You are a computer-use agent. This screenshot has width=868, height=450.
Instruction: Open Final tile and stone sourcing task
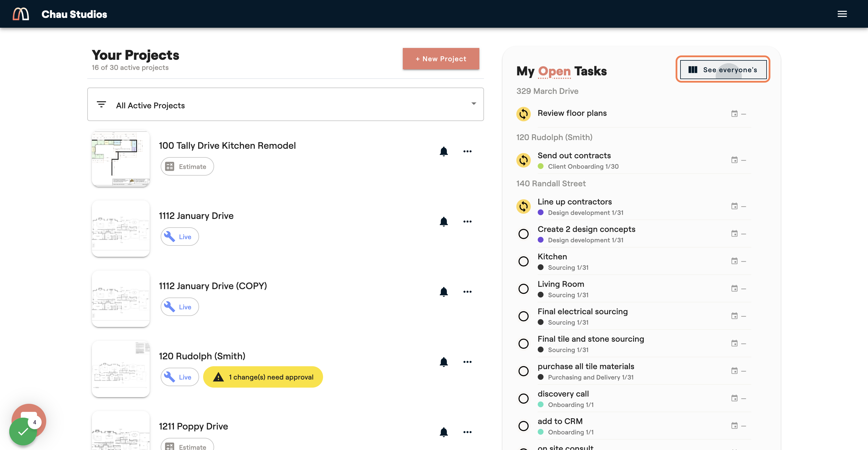[590, 339]
